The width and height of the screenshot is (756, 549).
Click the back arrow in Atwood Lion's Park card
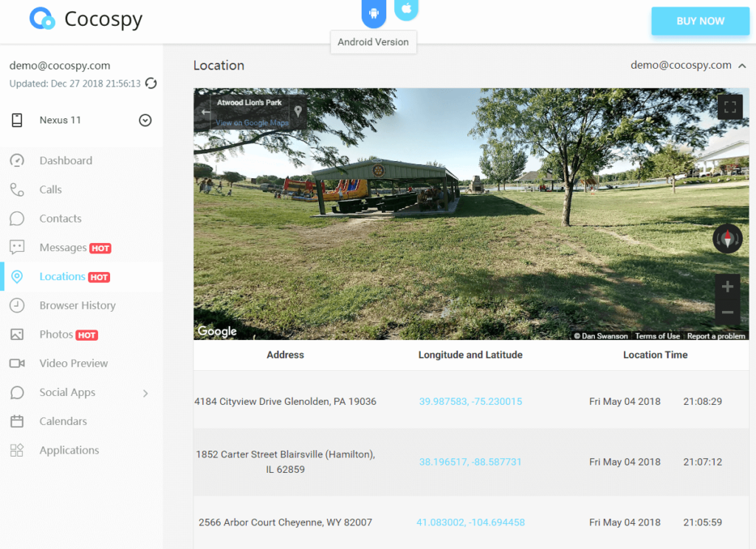pos(205,112)
